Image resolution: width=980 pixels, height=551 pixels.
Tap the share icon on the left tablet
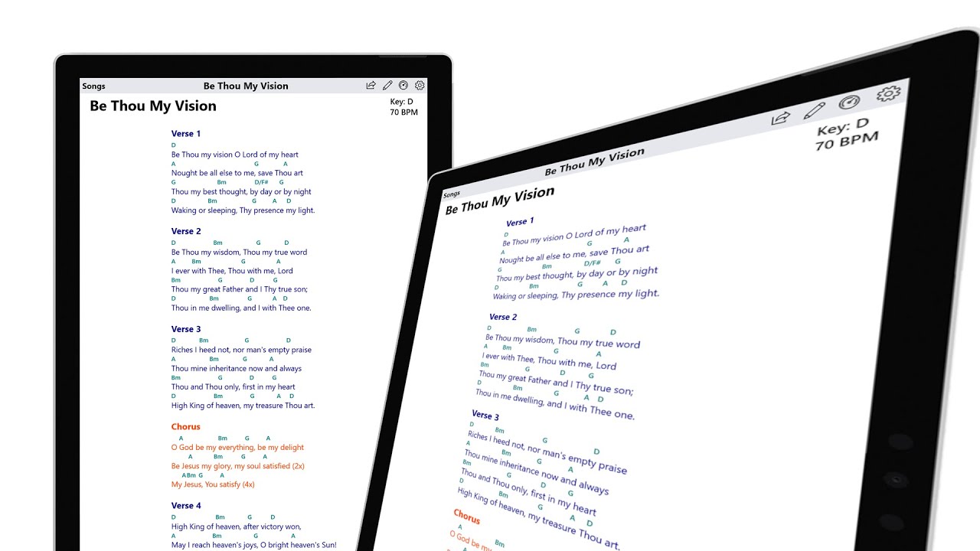pos(371,86)
